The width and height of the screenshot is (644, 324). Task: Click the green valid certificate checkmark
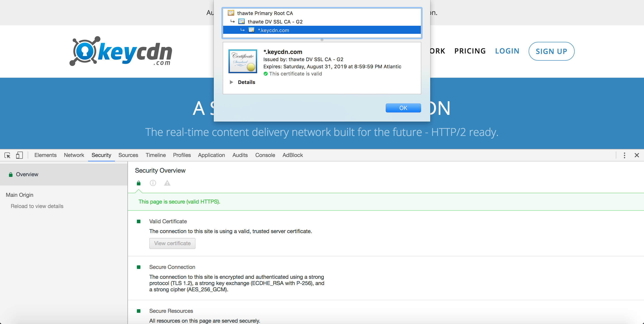click(x=265, y=74)
